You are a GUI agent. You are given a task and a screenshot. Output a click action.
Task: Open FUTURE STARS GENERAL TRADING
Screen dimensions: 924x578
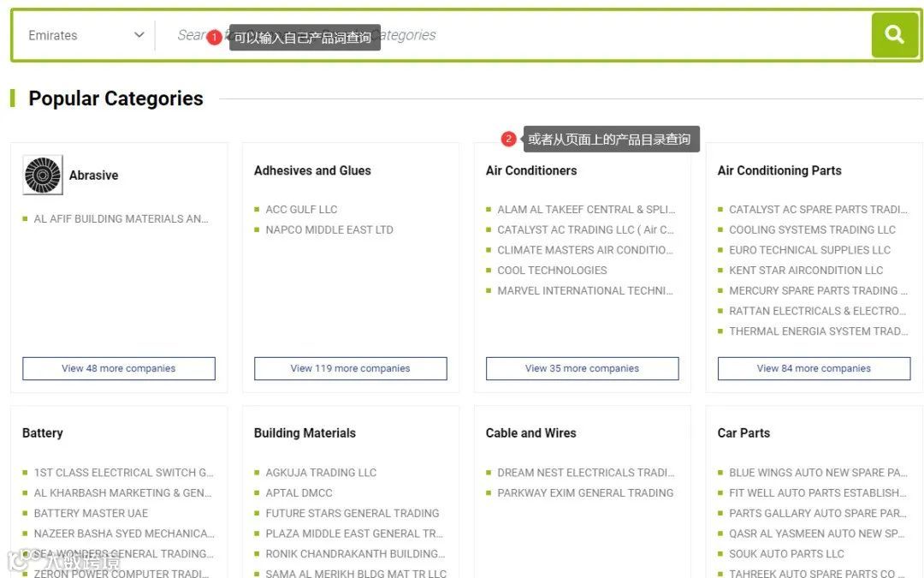[x=352, y=513]
